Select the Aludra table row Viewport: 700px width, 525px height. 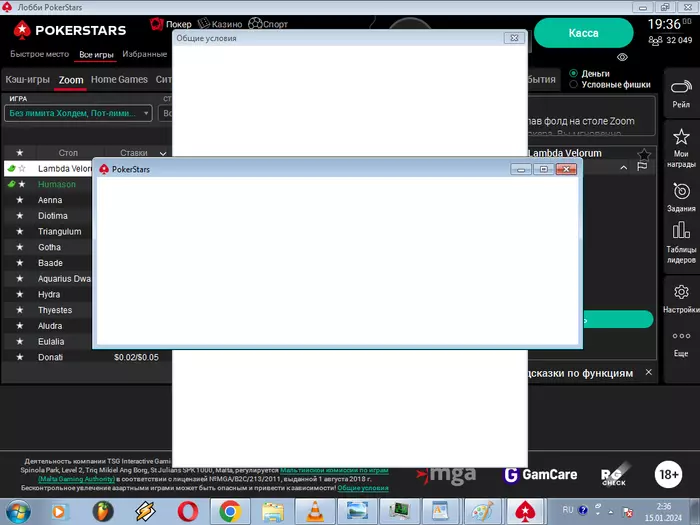48,326
